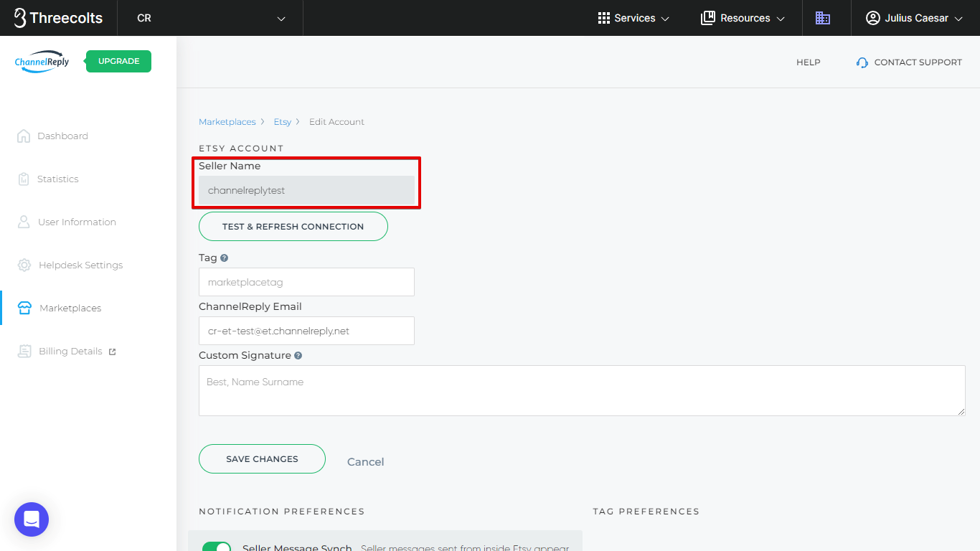This screenshot has width=980, height=551.
Task: Click the HELP link
Action: pyautogui.click(x=808, y=62)
